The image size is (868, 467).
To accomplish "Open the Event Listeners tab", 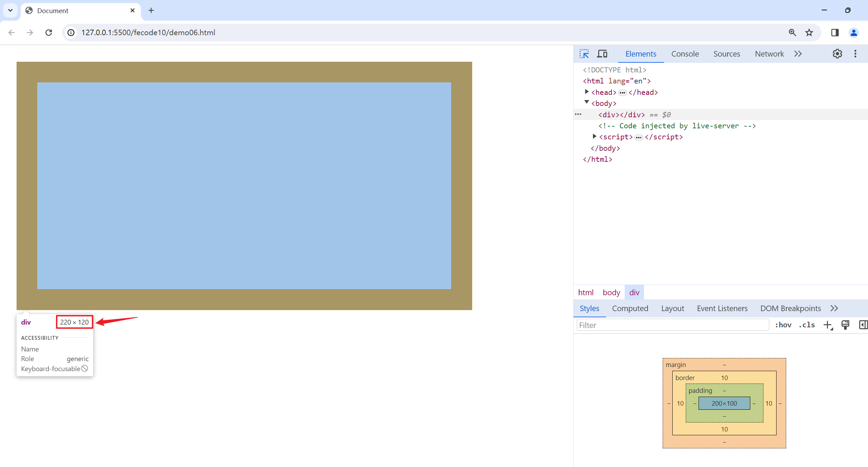I will [722, 308].
